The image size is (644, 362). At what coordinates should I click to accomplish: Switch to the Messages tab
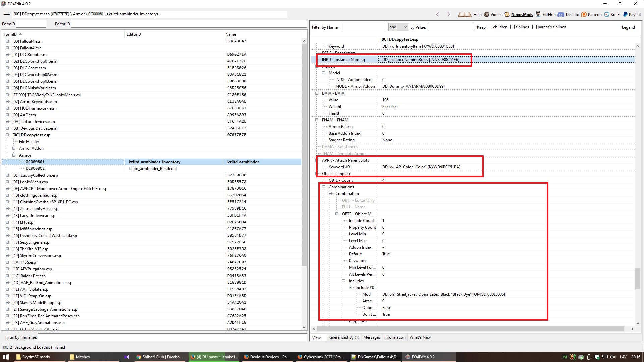point(372,337)
